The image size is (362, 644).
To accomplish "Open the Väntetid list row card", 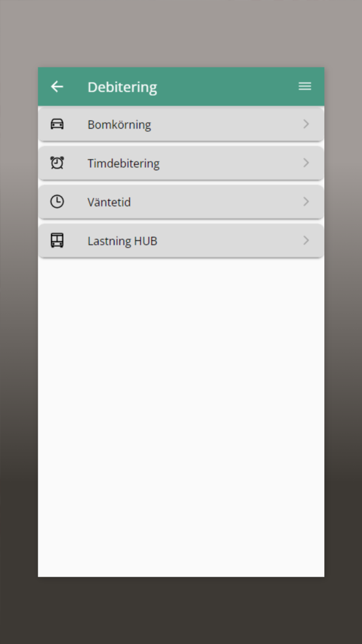I will point(181,202).
